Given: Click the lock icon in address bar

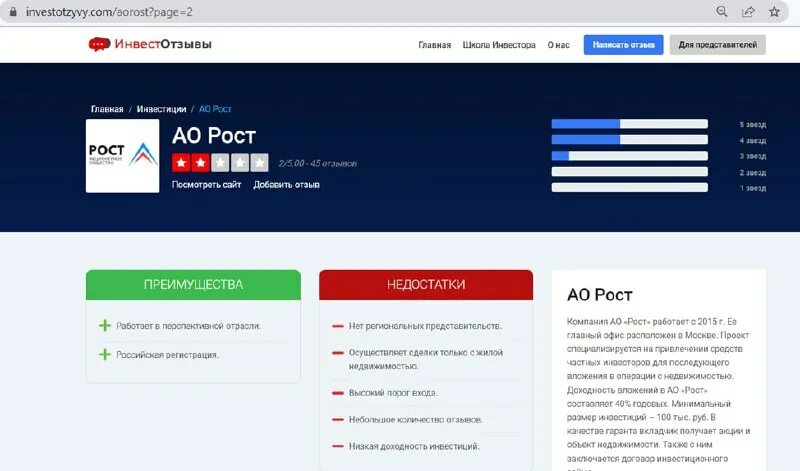Looking at the screenshot, I should pos(13,12).
